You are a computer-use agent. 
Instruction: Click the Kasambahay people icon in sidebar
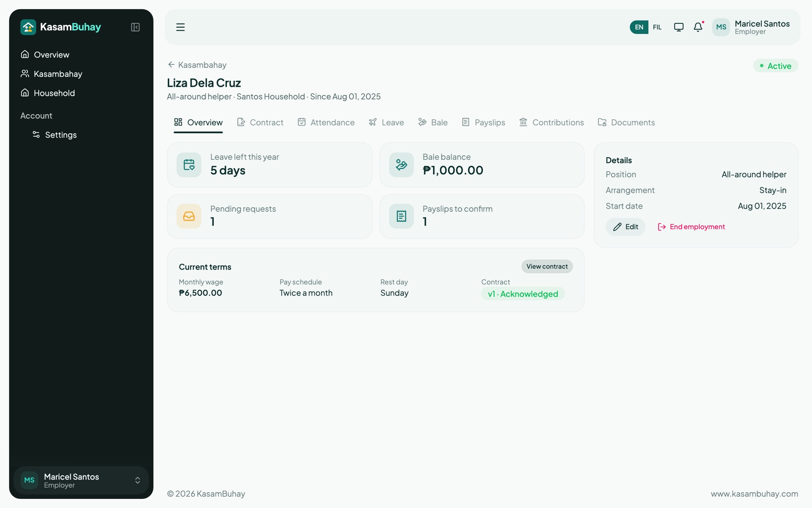[x=25, y=74]
